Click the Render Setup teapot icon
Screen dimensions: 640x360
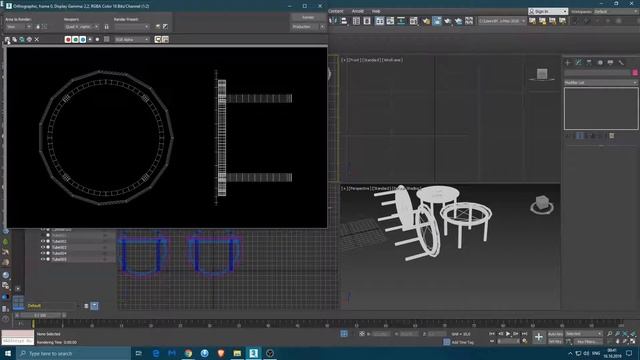426,21
